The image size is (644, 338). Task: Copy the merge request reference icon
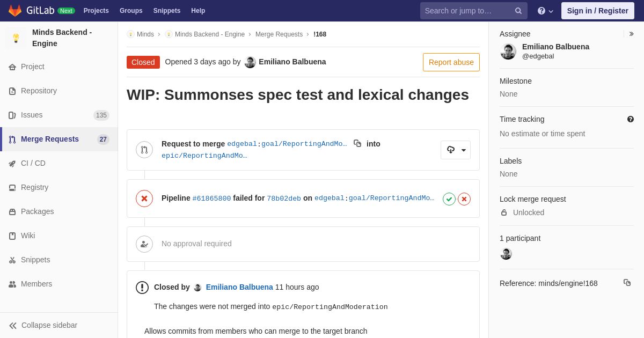(627, 283)
